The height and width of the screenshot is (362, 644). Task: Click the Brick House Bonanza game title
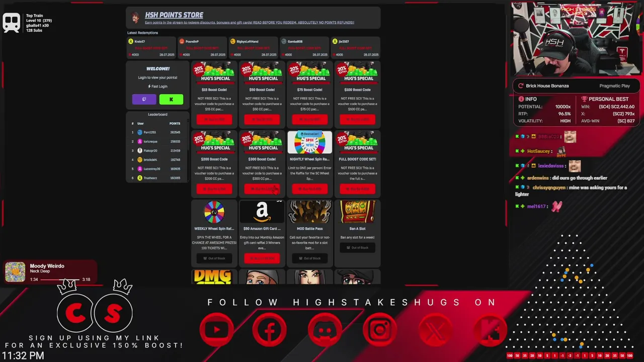547,86
